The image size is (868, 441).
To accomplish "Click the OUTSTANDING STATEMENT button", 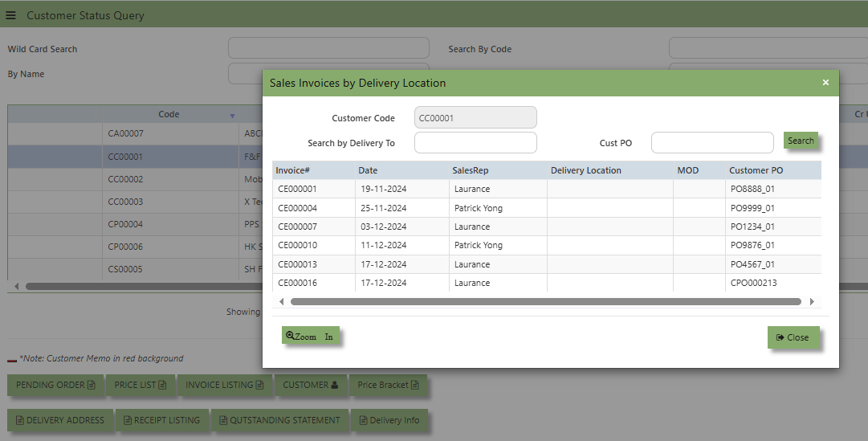I will (279, 420).
